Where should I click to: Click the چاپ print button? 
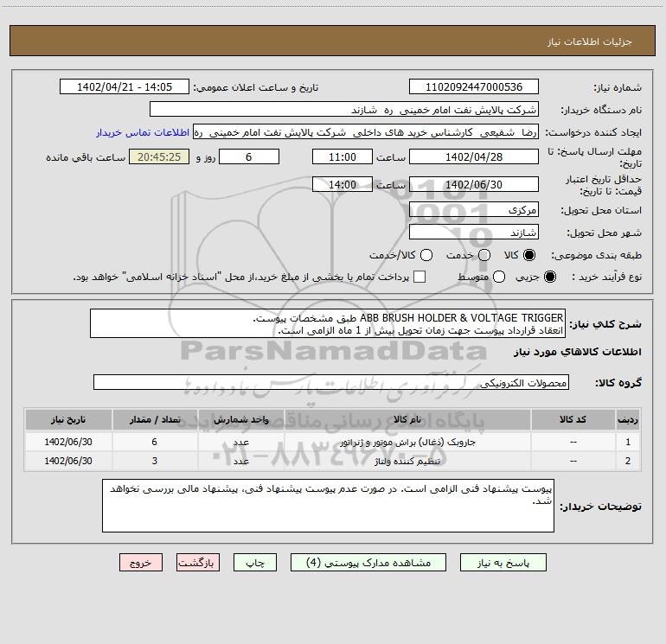point(255,563)
